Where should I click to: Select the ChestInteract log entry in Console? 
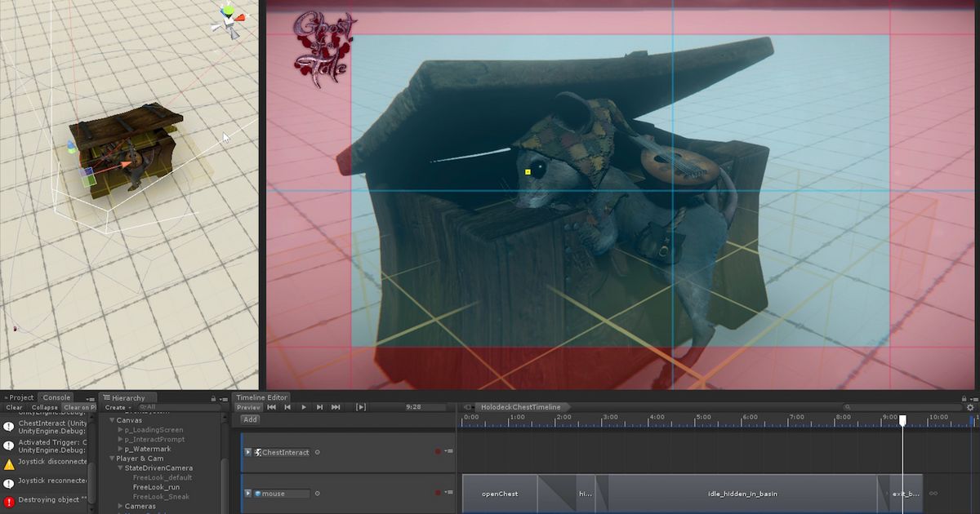45,428
